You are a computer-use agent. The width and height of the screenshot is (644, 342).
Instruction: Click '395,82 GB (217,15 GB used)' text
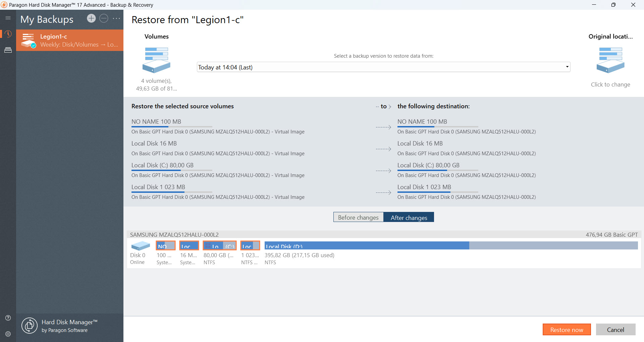300,255
